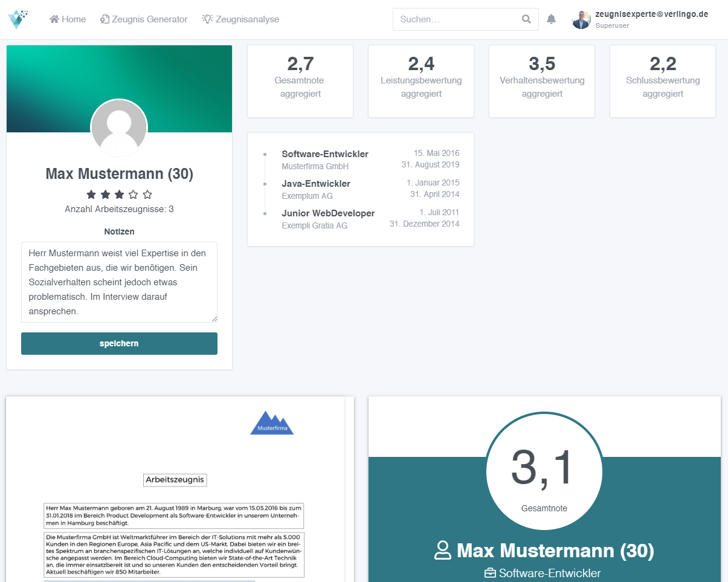Open the zeugnisexperte@verlingo.de account menu
The image size is (728, 582).
pyautogui.click(x=651, y=14)
